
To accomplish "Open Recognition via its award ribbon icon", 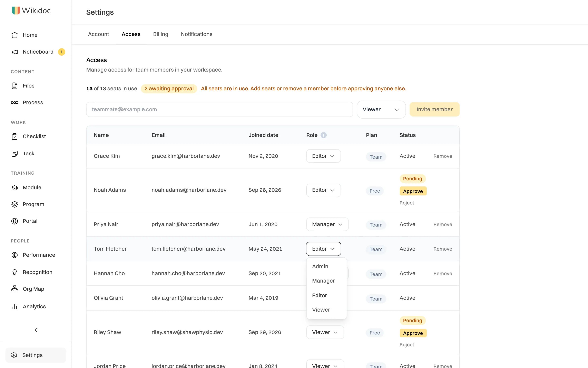I will click(x=14, y=272).
